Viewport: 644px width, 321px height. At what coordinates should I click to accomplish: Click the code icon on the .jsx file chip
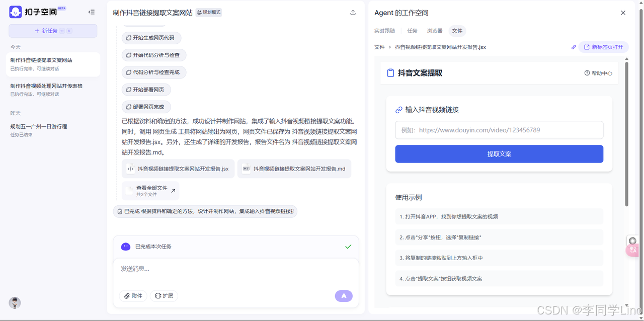coord(130,169)
